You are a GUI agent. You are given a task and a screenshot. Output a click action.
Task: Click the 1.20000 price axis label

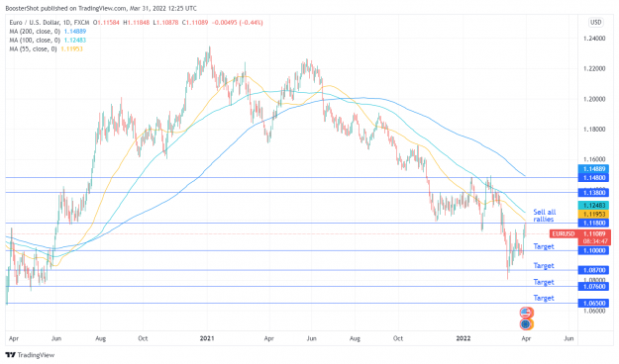(594, 99)
